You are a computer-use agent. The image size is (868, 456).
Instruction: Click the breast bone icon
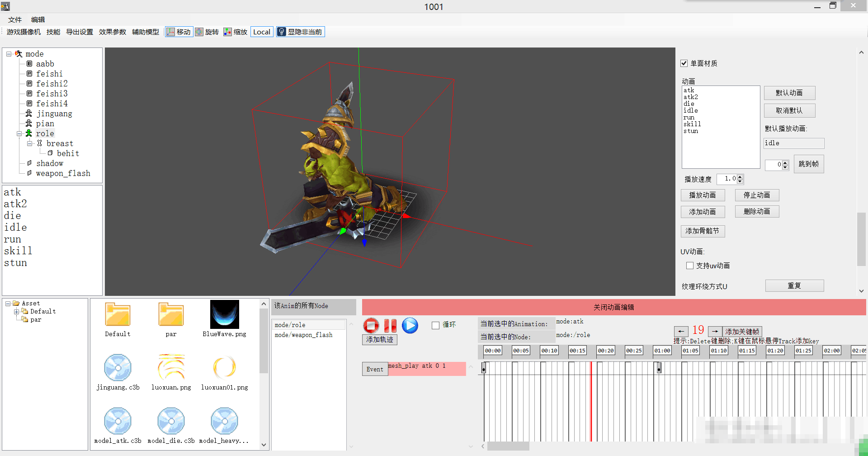click(40, 143)
